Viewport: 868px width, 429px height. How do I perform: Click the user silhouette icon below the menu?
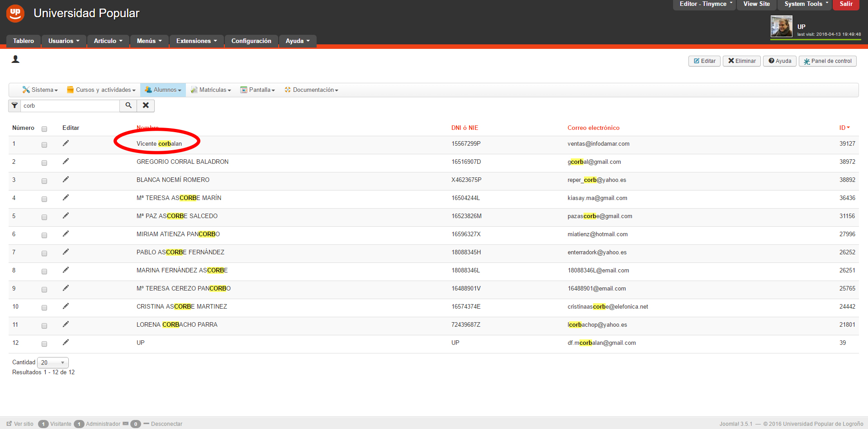point(15,59)
